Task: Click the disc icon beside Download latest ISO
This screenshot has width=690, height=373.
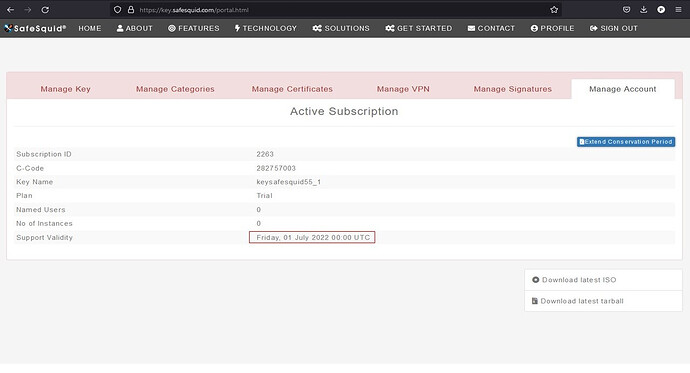Action: (536, 280)
